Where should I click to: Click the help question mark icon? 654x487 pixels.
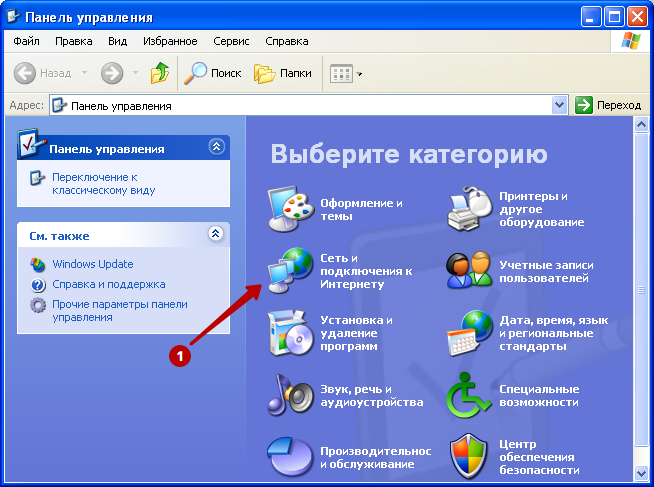tap(38, 285)
